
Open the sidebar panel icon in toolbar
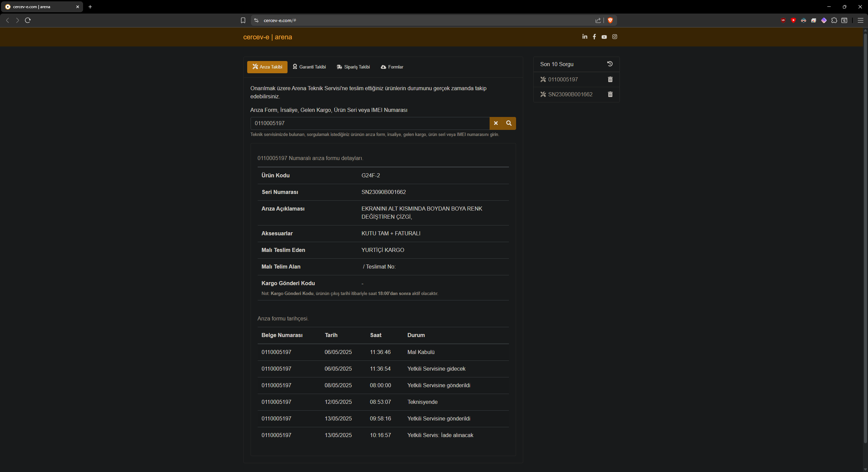click(844, 20)
